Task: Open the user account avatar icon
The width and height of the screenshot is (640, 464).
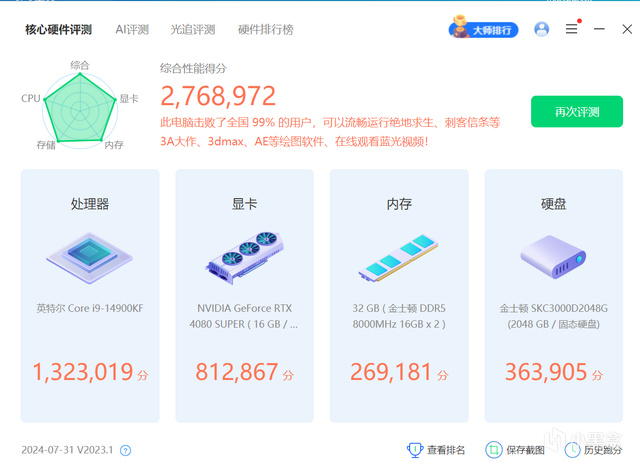Action: (542, 29)
